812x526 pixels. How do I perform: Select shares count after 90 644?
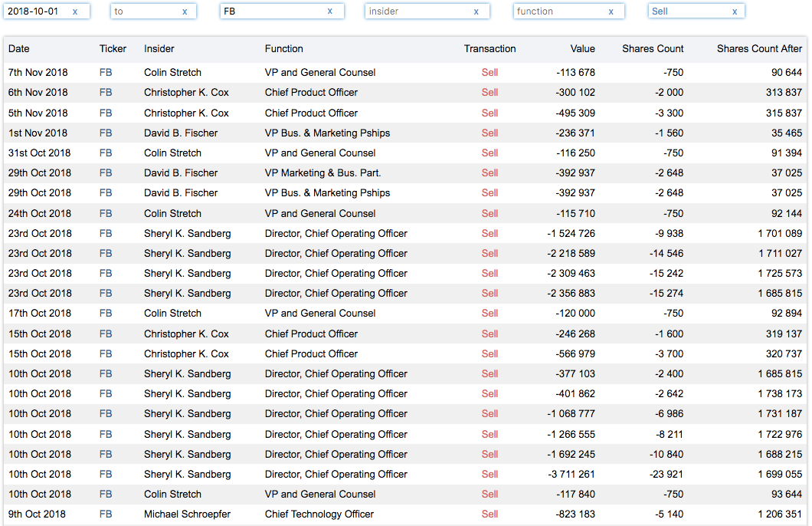(x=787, y=73)
